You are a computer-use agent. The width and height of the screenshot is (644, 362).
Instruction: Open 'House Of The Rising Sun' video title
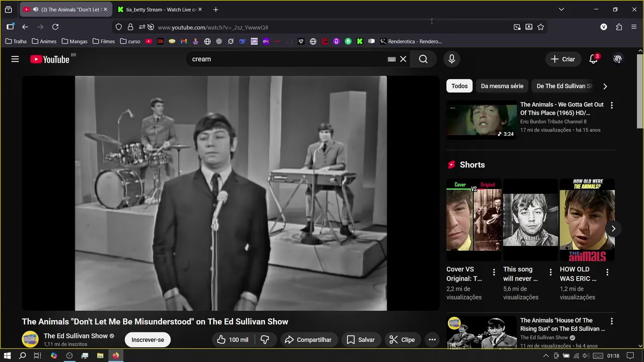point(562,324)
